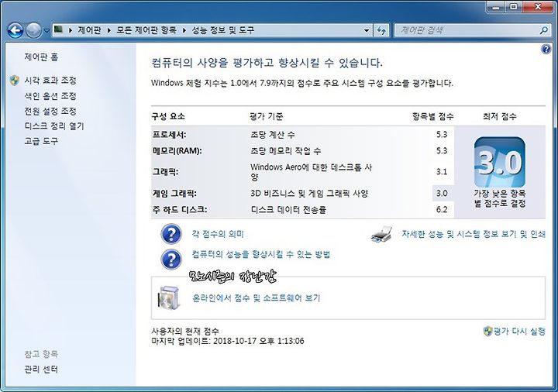Click question icon beside 각 점수의 의미
Screen dimensions: 558x392
click(x=171, y=234)
